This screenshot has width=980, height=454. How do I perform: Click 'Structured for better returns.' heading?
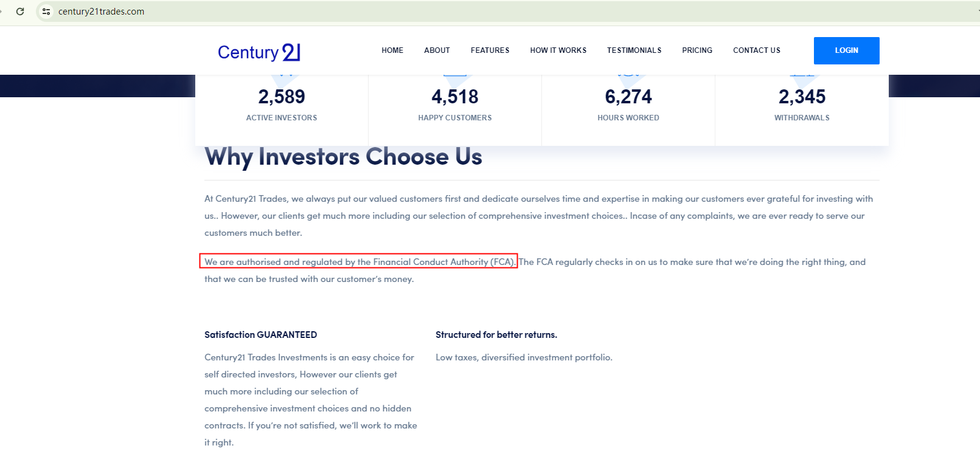point(496,335)
